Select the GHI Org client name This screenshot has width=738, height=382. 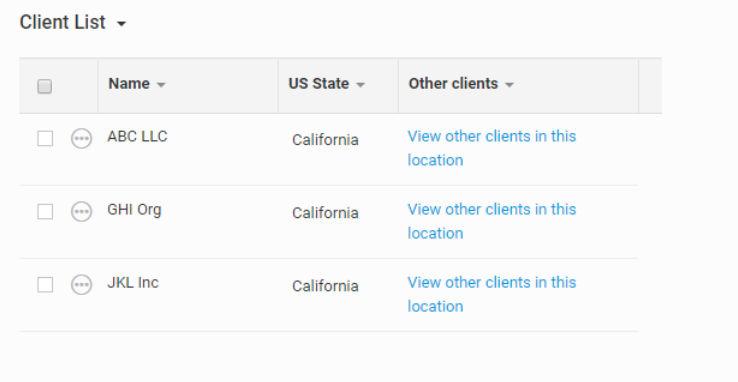pos(134,210)
